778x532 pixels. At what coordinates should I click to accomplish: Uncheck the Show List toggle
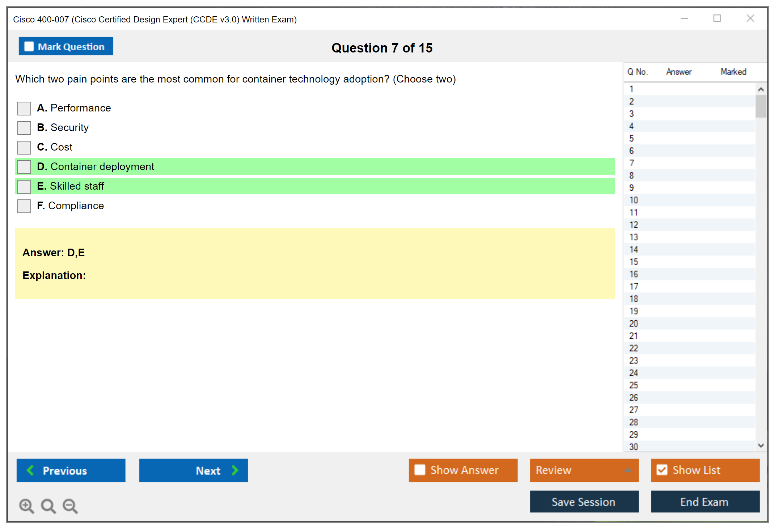pyautogui.click(x=662, y=470)
